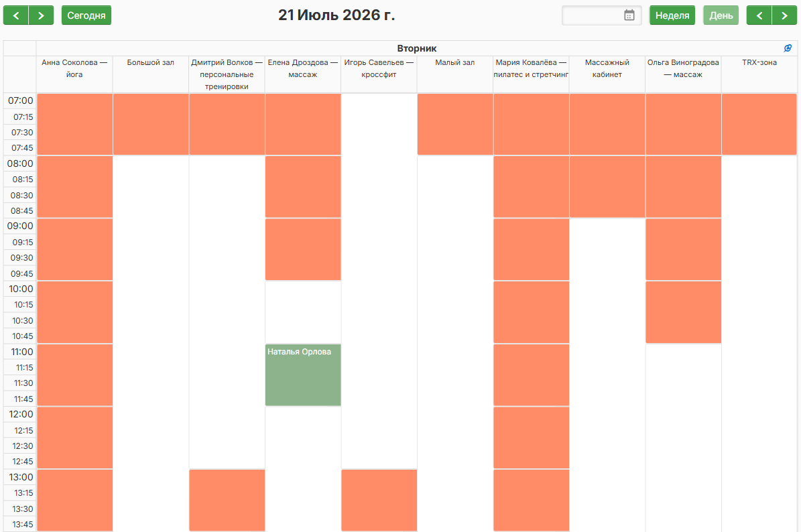Image resolution: width=801 pixels, height=532 pixels.
Task: Click the orange 13:00 block for Игорь Савельев
Action: (x=379, y=501)
